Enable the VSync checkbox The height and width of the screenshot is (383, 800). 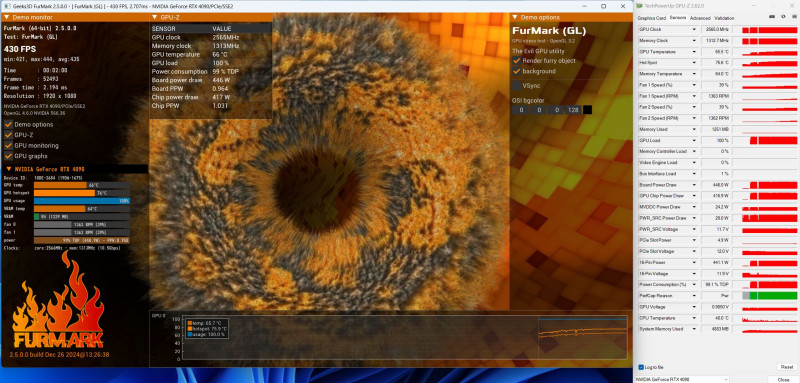[x=517, y=86]
